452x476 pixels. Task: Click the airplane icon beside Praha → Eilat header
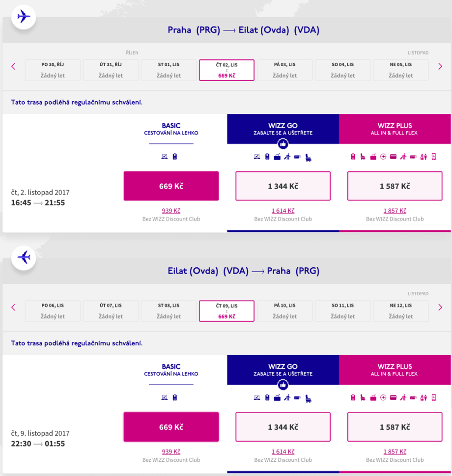click(x=23, y=17)
